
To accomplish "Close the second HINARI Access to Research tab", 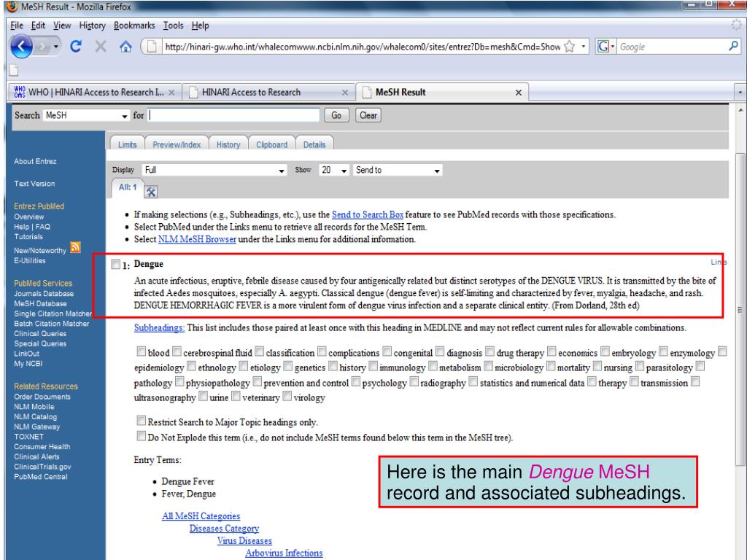I will pyautogui.click(x=345, y=93).
